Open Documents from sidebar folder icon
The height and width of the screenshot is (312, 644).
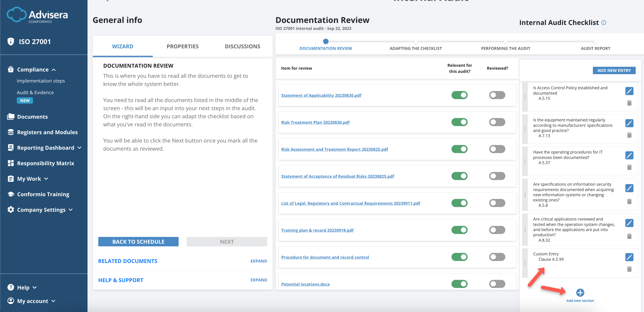[x=11, y=117]
